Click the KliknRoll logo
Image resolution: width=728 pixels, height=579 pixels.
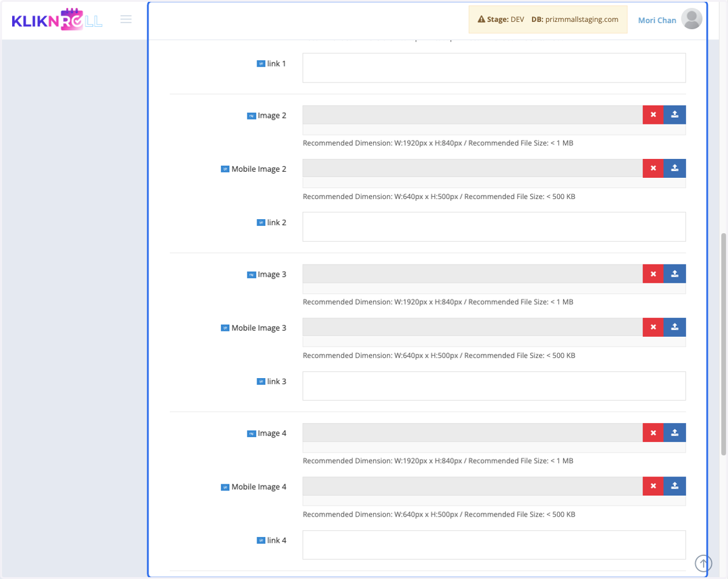(x=57, y=19)
